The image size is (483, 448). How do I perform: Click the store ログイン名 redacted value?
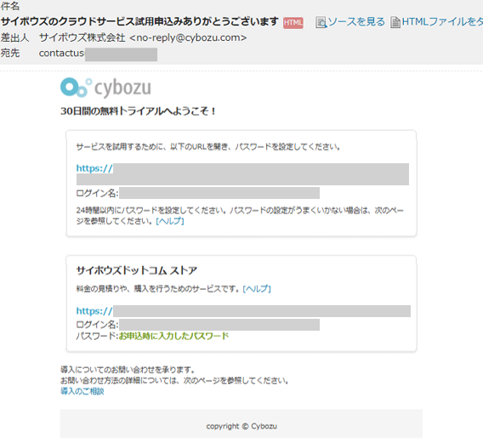coord(219,325)
